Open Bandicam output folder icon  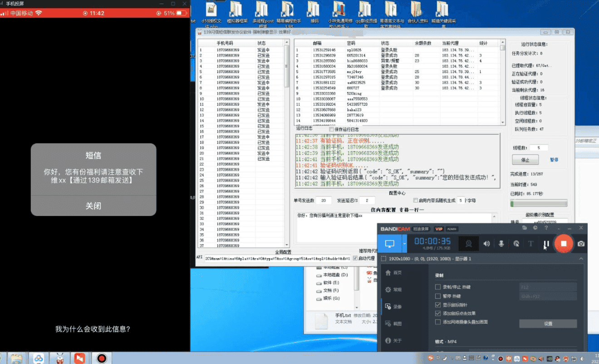click(525, 228)
